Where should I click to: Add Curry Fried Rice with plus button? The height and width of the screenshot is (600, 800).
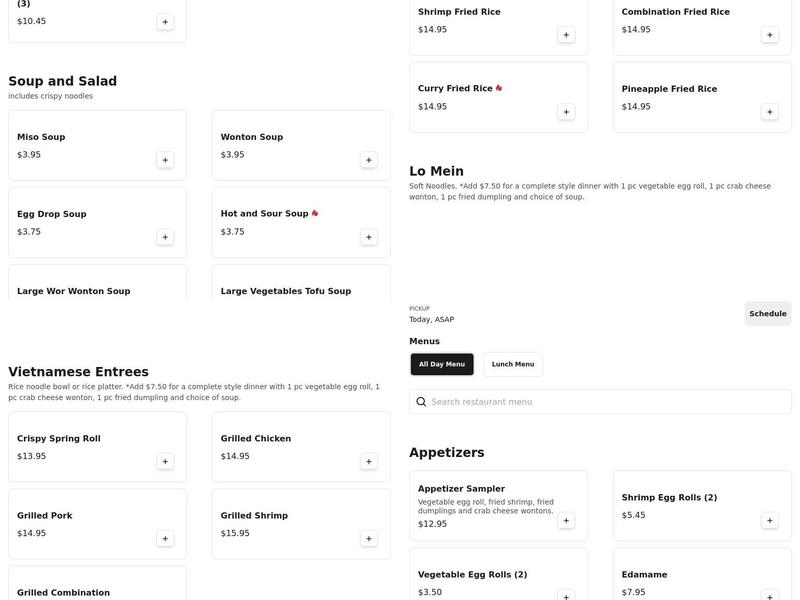click(566, 112)
